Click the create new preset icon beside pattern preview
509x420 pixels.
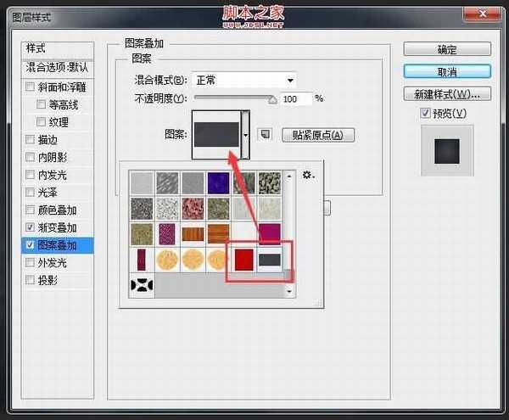tap(265, 134)
